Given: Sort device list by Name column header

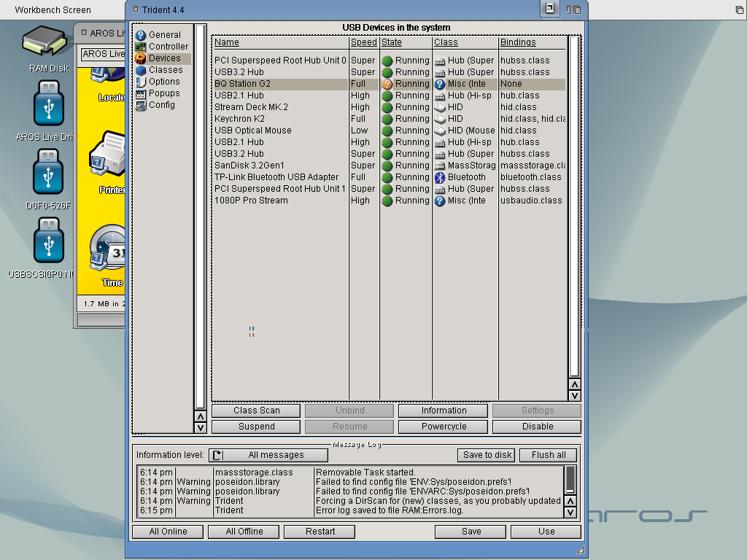Looking at the screenshot, I should [227, 42].
